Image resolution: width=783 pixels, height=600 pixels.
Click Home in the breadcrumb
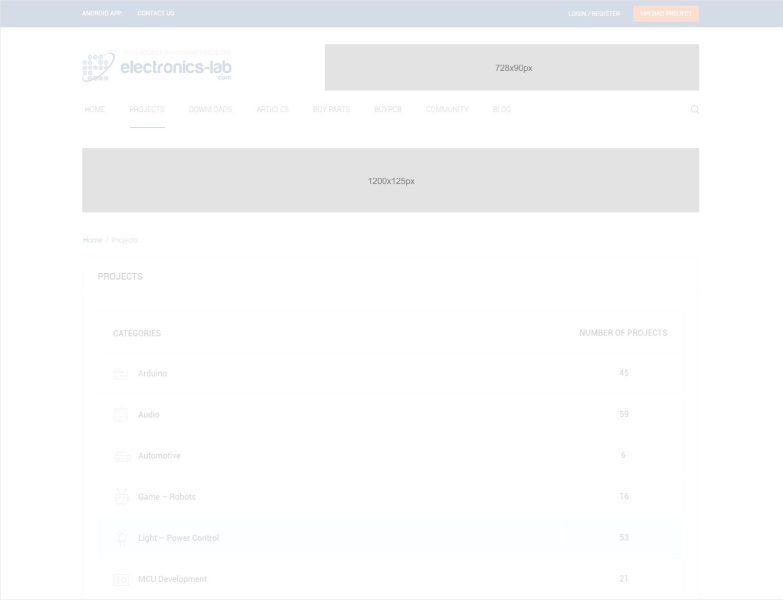pos(92,240)
